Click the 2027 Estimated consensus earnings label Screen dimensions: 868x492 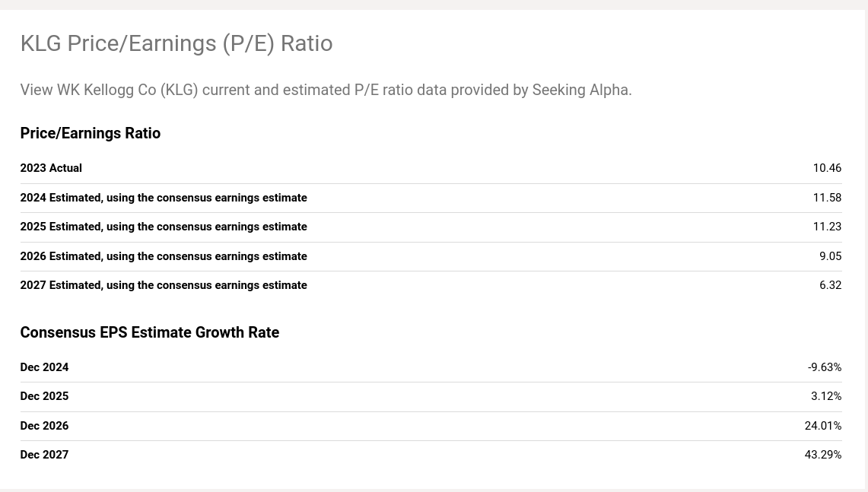[164, 285]
